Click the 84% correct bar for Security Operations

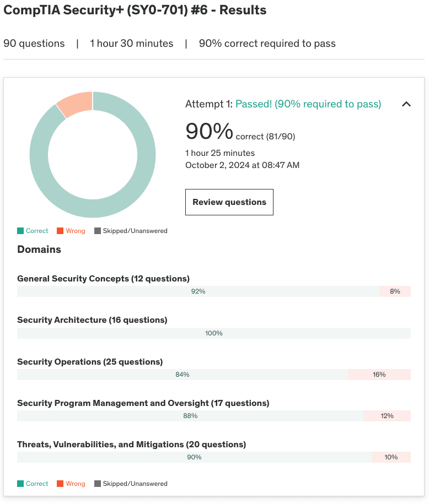click(x=183, y=375)
